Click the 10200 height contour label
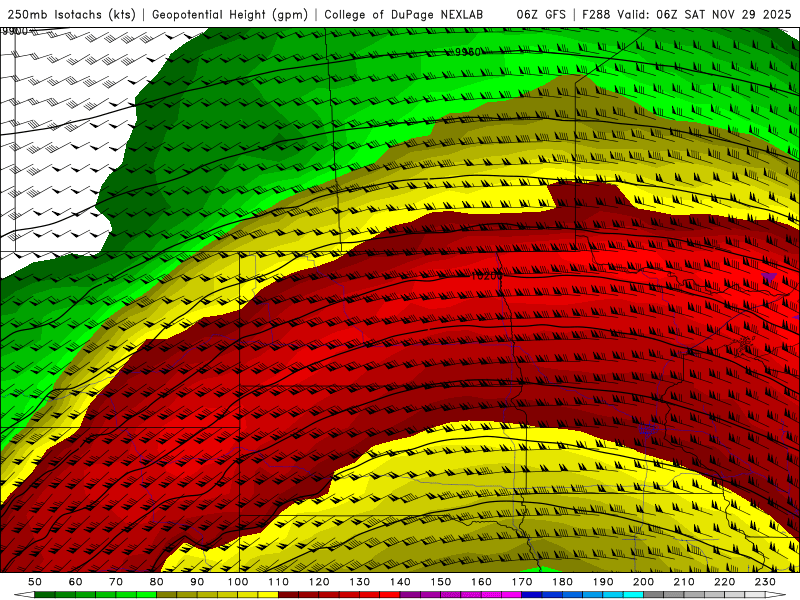800x600 pixels. pos(486,276)
